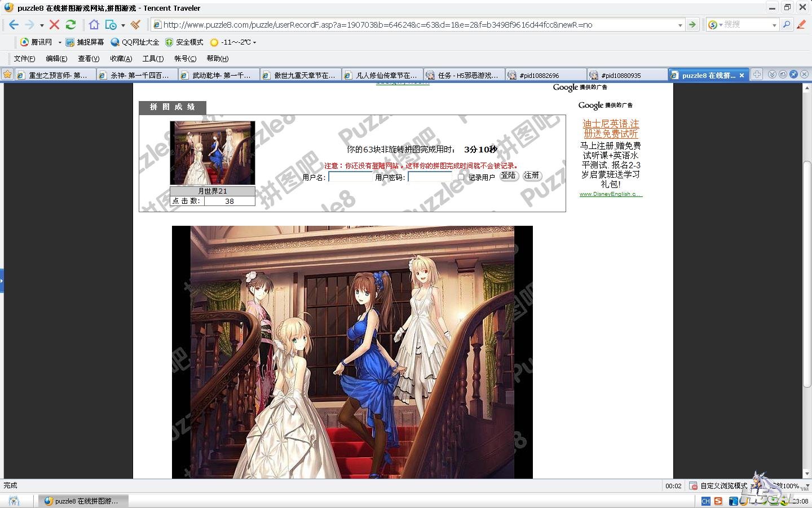Click the red highlighter pen icon
The width and height of the screenshot is (812, 508).
801,25
